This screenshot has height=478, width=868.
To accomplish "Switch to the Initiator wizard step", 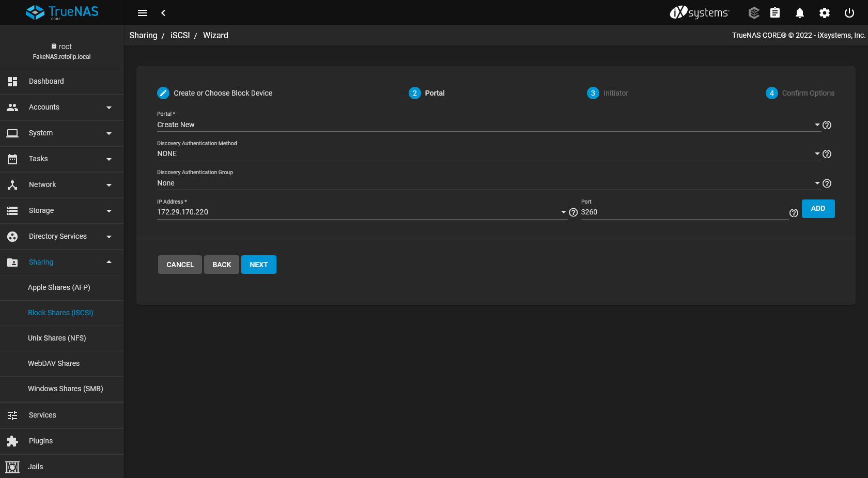I will coord(608,93).
